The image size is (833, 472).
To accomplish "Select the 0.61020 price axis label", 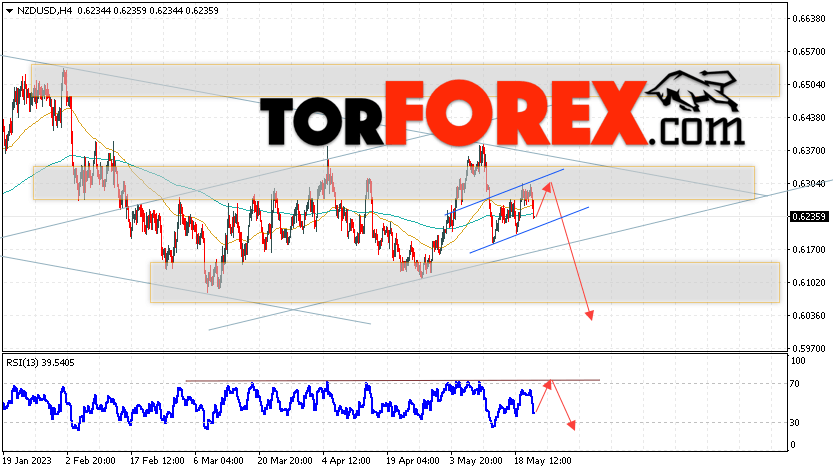I will tap(809, 282).
